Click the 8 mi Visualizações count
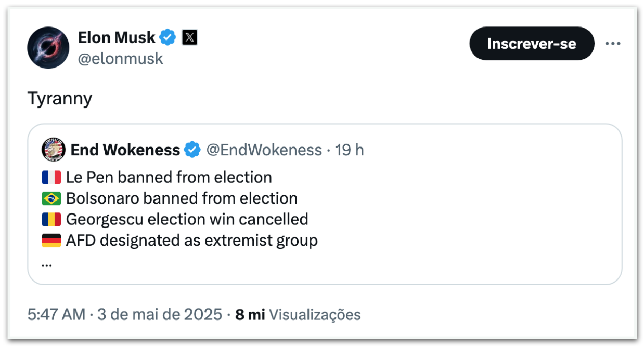Screen dimensions: 644x347 pyautogui.click(x=298, y=314)
